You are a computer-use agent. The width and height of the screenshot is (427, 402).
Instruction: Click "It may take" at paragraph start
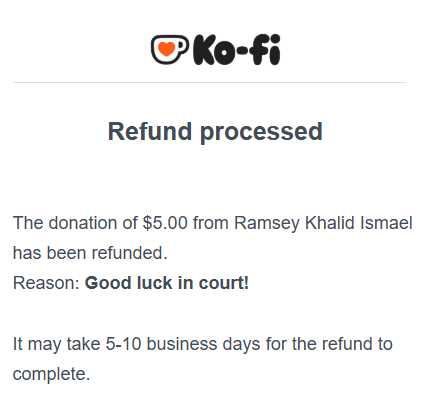coord(56,345)
